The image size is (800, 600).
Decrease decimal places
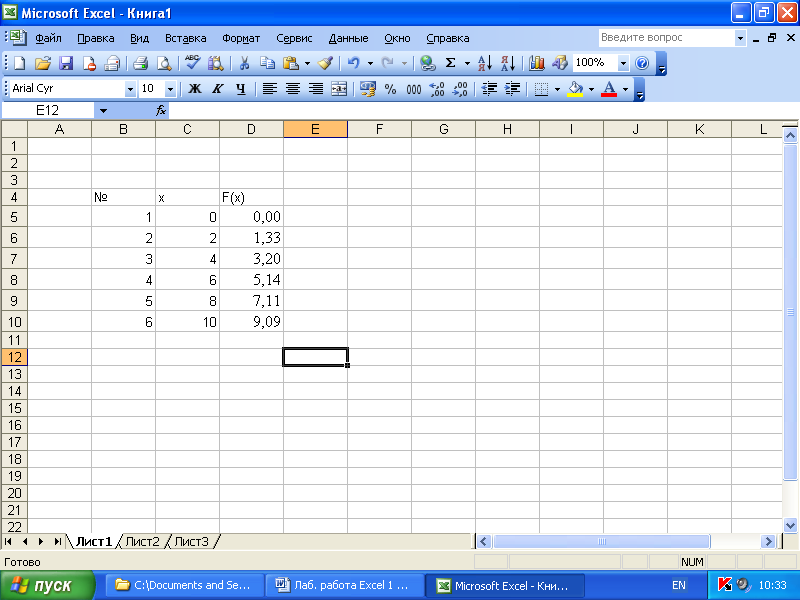460,89
